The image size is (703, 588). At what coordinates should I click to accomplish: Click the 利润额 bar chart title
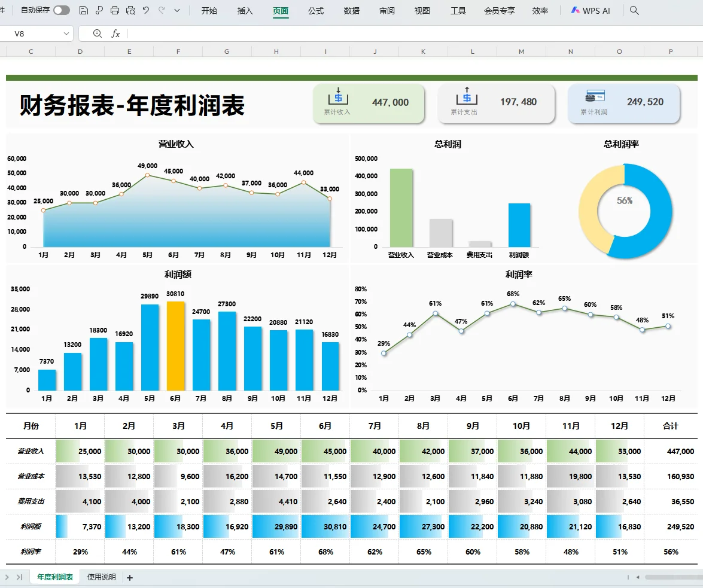(178, 275)
